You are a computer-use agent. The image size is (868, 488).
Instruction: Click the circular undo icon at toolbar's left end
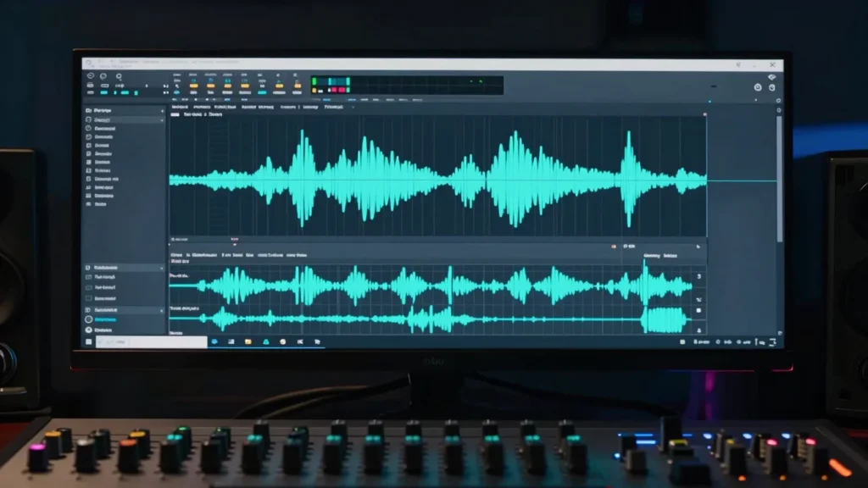coord(91,75)
